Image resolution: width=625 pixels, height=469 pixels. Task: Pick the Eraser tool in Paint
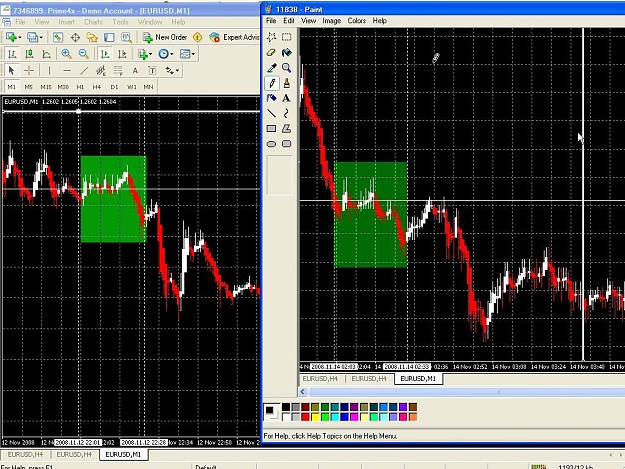[x=271, y=52]
